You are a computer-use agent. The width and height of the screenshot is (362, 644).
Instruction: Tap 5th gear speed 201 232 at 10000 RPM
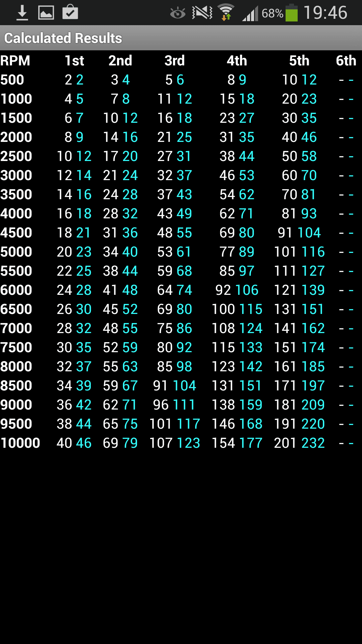click(x=299, y=443)
